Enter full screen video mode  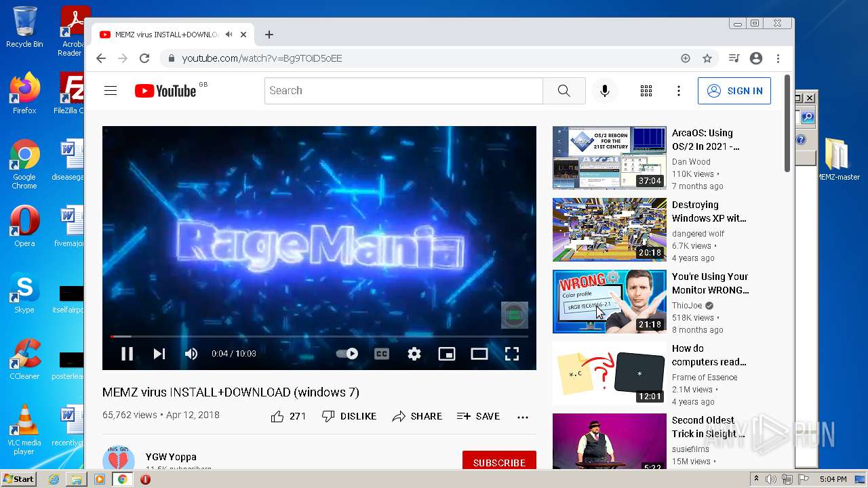point(512,353)
